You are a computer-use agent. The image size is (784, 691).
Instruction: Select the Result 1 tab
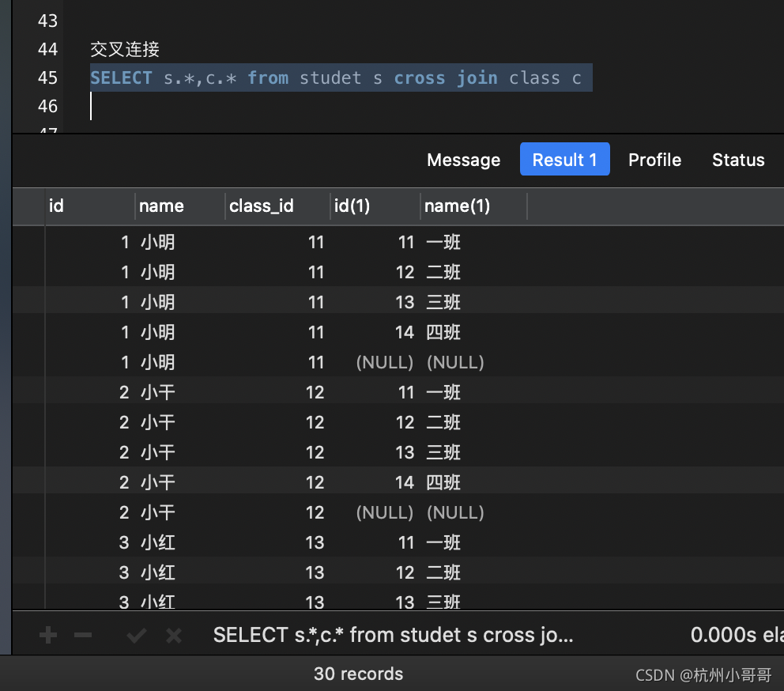coord(564,159)
